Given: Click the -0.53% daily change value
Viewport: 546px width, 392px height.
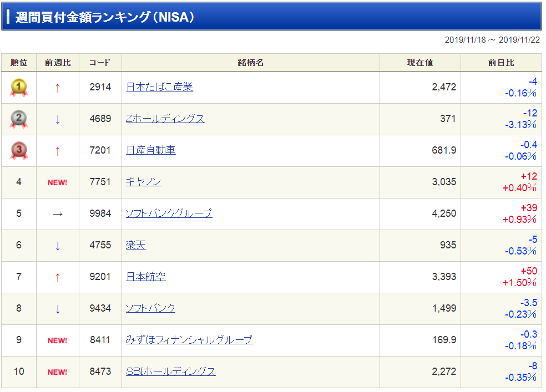Looking at the screenshot, I should coord(520,251).
